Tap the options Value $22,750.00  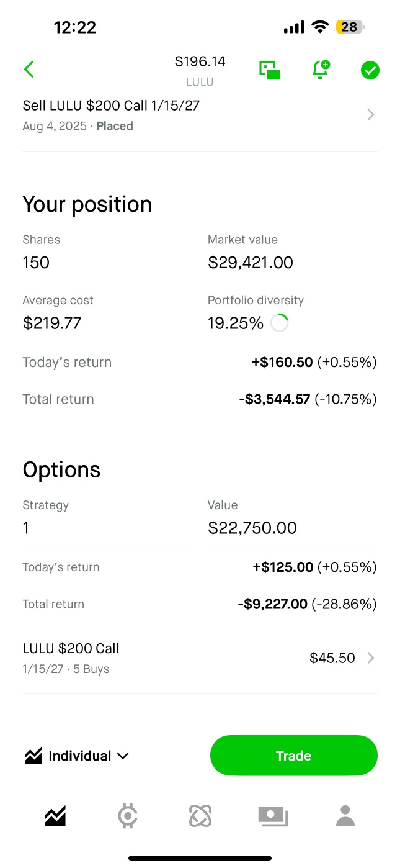[x=252, y=528]
